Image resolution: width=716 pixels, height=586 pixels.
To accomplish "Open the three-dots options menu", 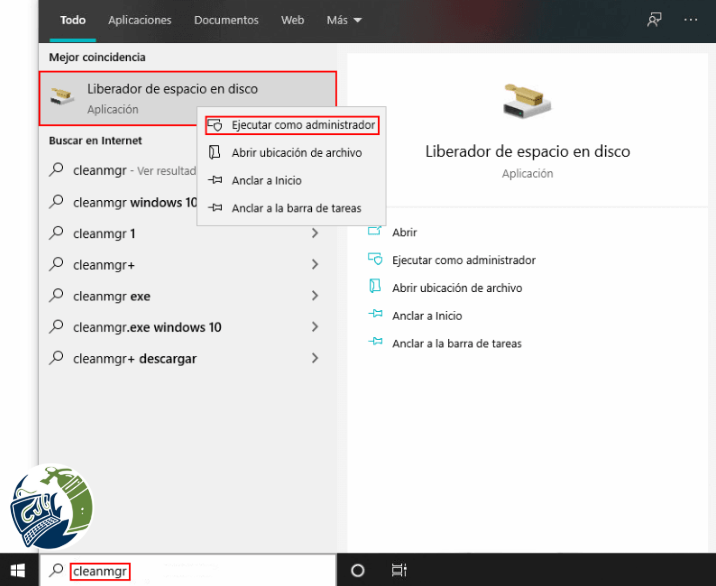I will tap(690, 20).
